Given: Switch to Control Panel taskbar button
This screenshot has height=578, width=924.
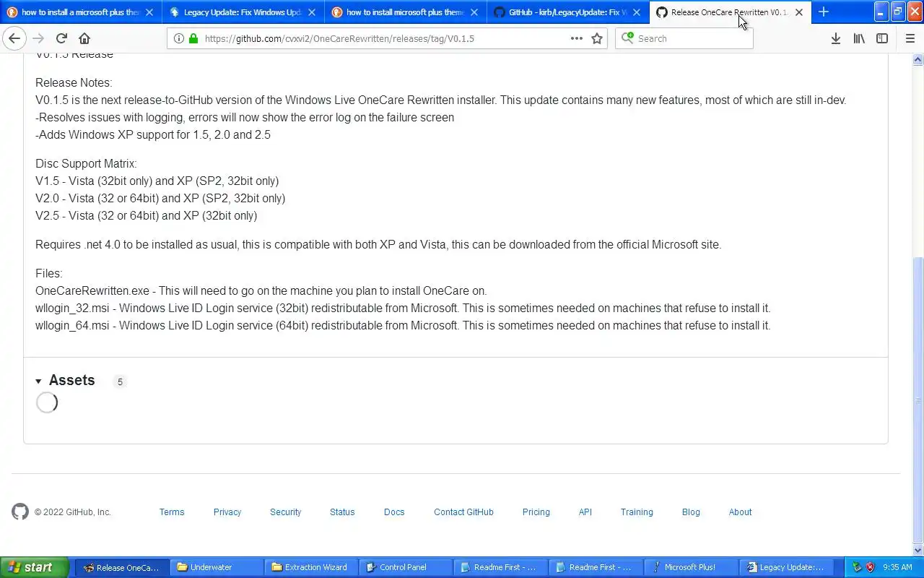Looking at the screenshot, I should [406, 567].
